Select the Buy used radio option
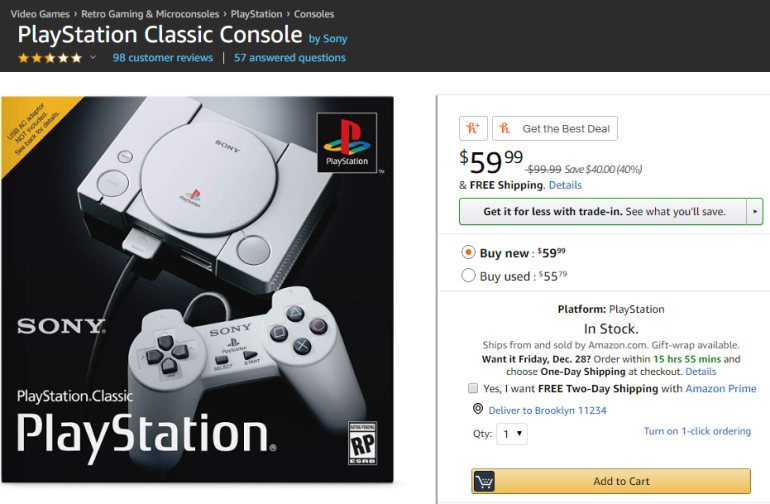Screen dimensions: 770x504 coord(468,276)
